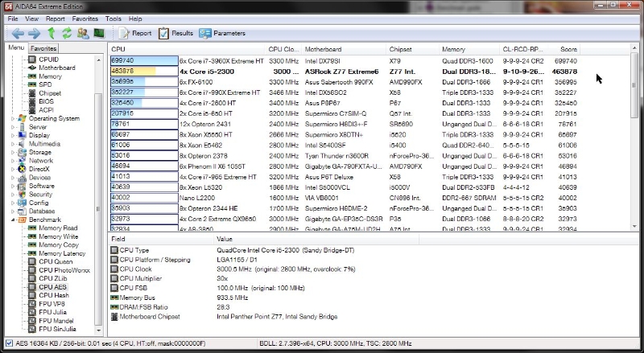Sort by the Motherboard column header
This screenshot has height=353, width=644.
[345, 49]
